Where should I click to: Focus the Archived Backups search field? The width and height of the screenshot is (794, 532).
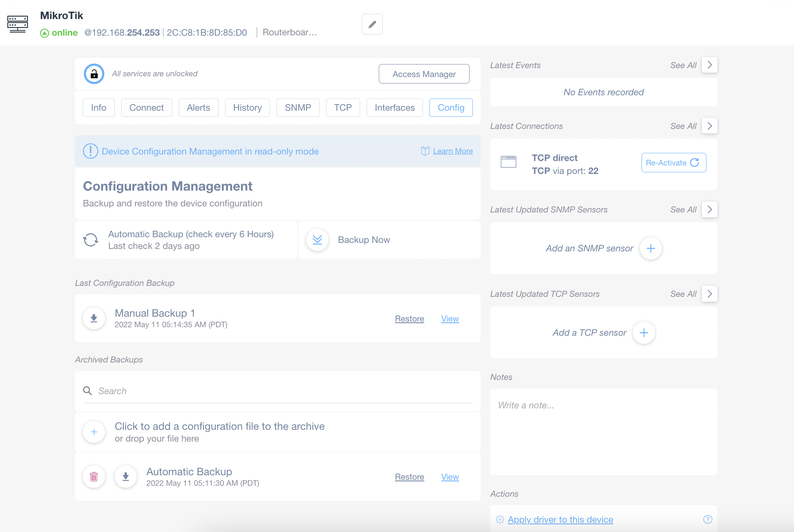click(x=278, y=391)
